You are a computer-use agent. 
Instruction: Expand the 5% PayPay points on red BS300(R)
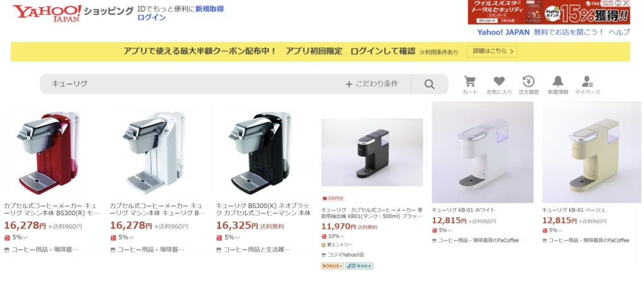point(16,237)
